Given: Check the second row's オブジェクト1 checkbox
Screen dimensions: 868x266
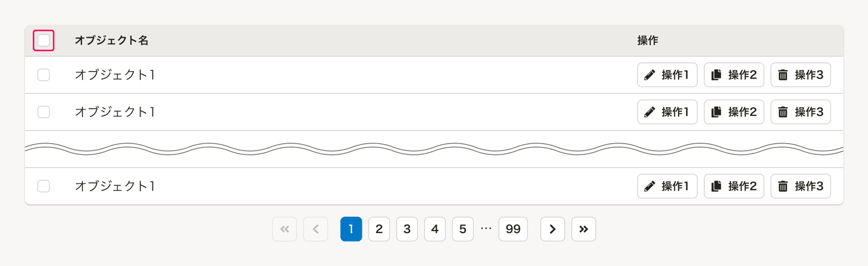Looking at the screenshot, I should click(43, 112).
